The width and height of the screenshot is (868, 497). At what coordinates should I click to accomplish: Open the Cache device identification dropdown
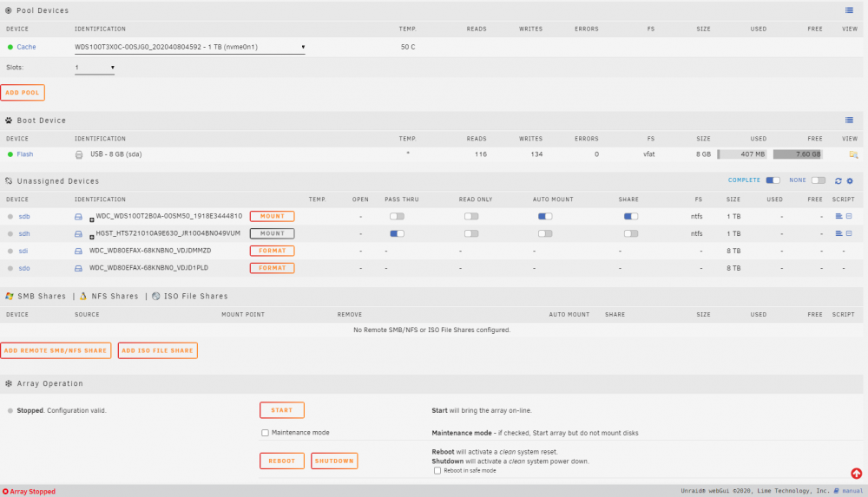coord(190,47)
